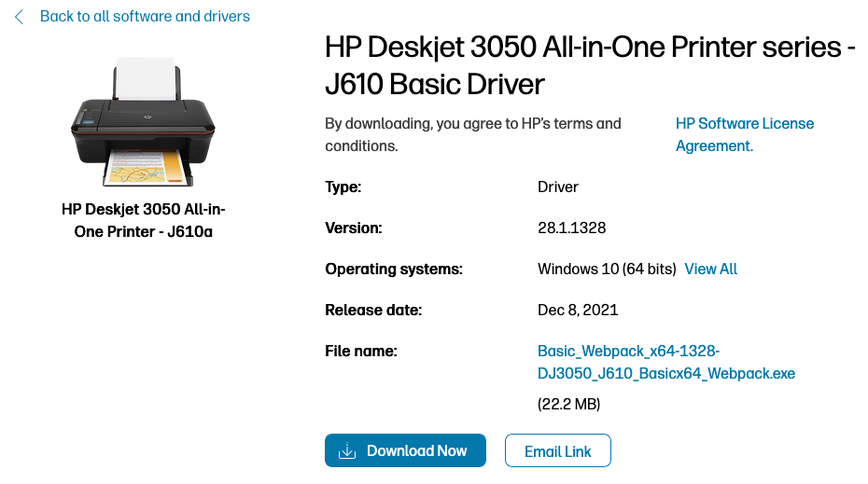Click version number 28.1.1328
The height and width of the screenshot is (484, 868).
click(572, 228)
